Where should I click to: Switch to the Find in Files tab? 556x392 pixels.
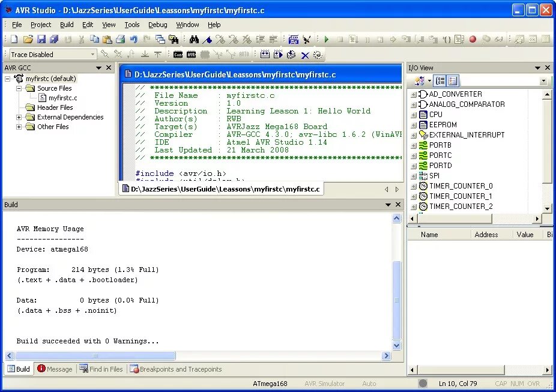pos(101,369)
